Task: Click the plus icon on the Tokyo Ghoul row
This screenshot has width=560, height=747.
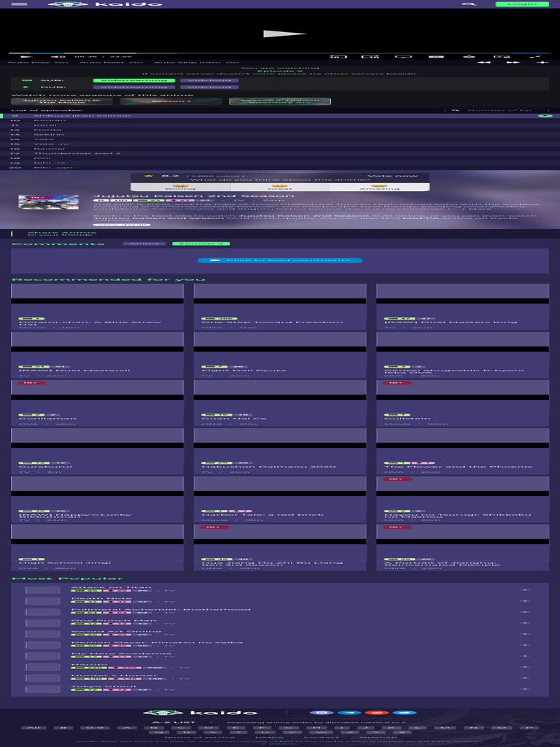Action: [x=525, y=689]
